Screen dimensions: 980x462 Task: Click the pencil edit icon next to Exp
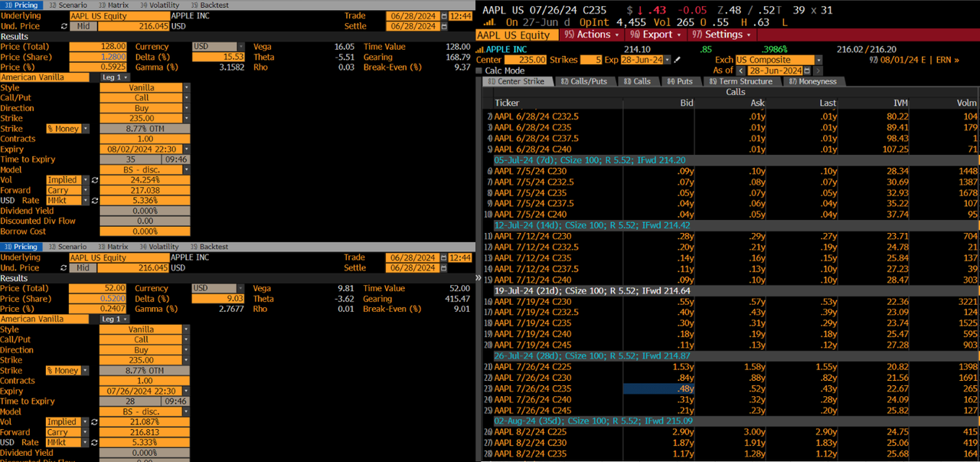click(677, 60)
